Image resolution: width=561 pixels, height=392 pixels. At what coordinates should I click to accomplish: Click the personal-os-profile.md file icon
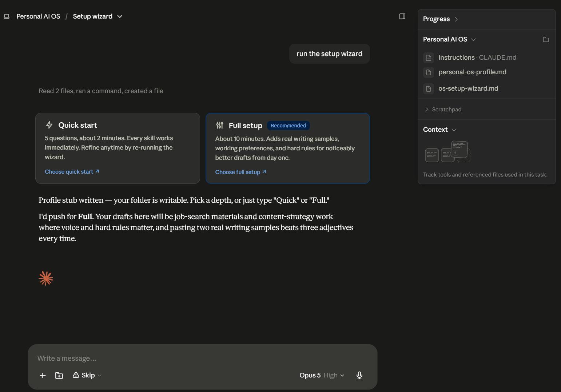click(x=429, y=72)
